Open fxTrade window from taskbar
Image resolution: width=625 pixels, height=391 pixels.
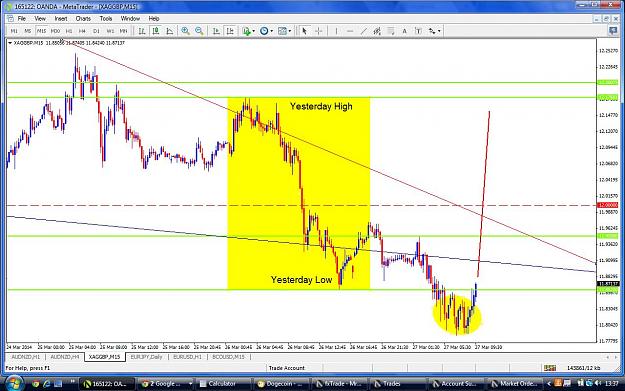340,384
